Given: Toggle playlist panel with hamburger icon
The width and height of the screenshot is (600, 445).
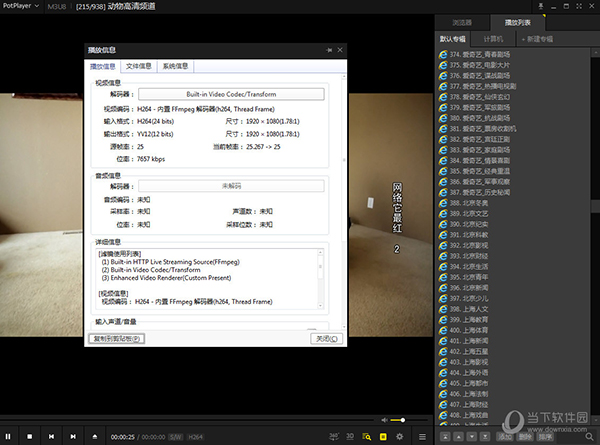Looking at the screenshot, I should pos(422,436).
